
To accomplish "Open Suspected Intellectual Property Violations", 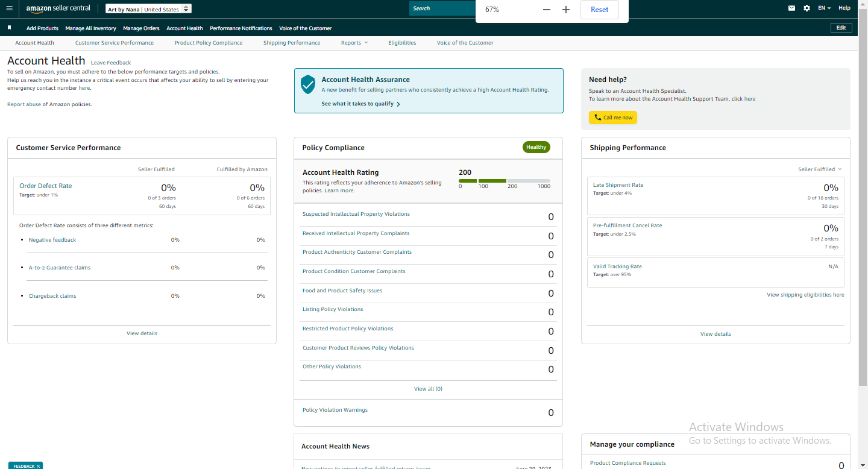I will [356, 214].
